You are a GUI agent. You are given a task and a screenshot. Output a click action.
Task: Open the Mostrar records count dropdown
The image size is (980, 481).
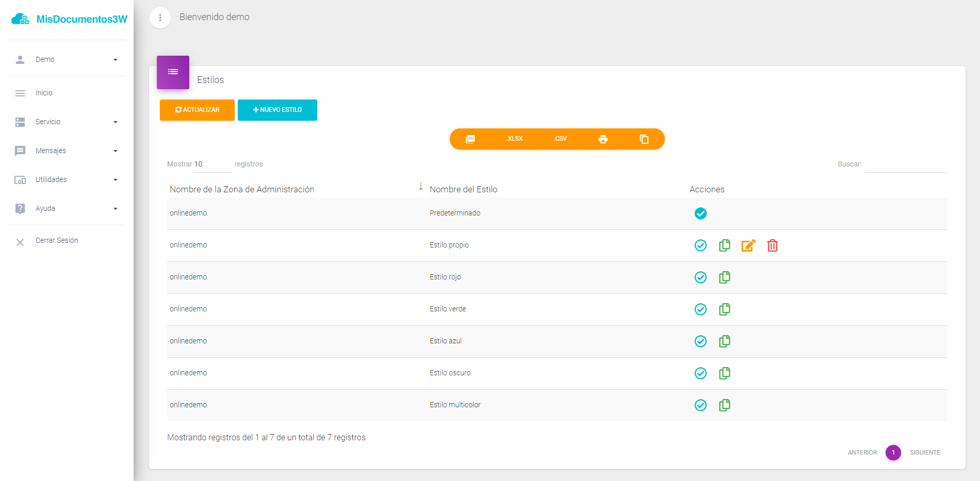(213, 164)
